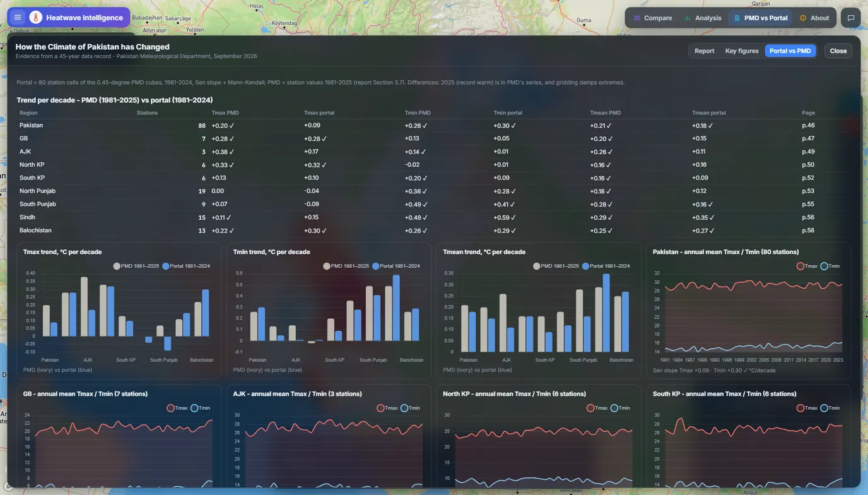
Task: Hide Tmin line in Pakistan annual mean chart
Action: pos(831,266)
